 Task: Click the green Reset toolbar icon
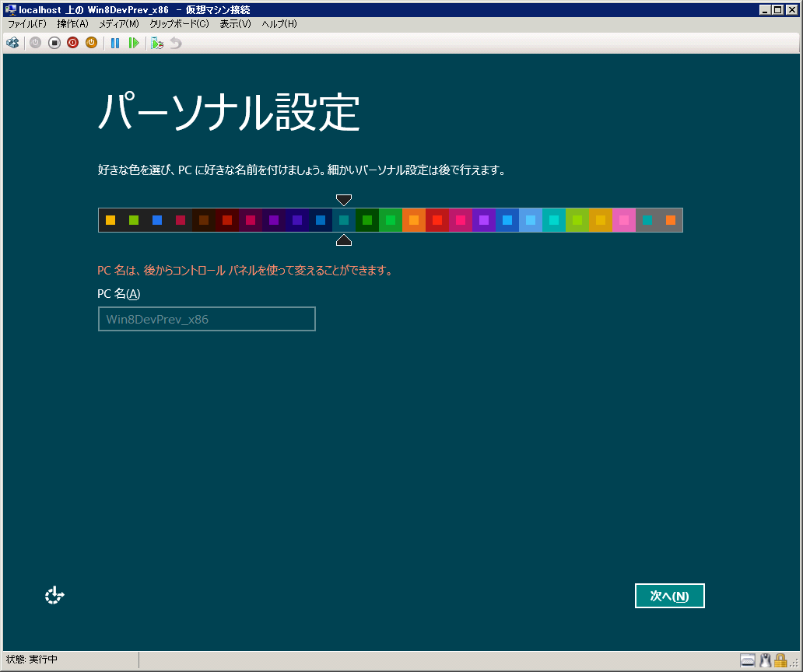[x=134, y=43]
